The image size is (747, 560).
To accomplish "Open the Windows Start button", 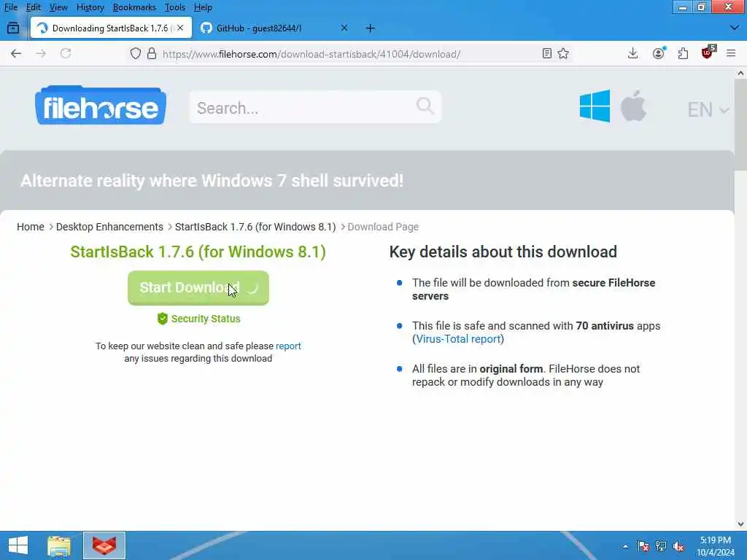I will tap(18, 545).
